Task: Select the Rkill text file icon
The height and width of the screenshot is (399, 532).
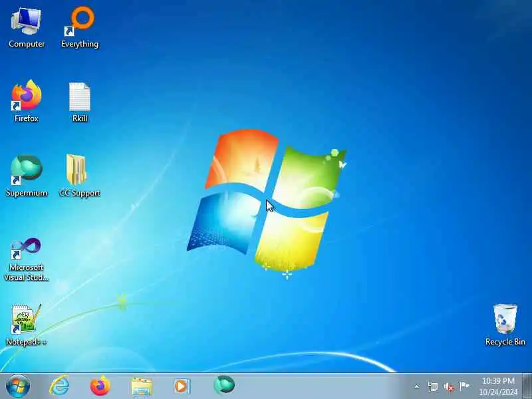Action: point(80,102)
